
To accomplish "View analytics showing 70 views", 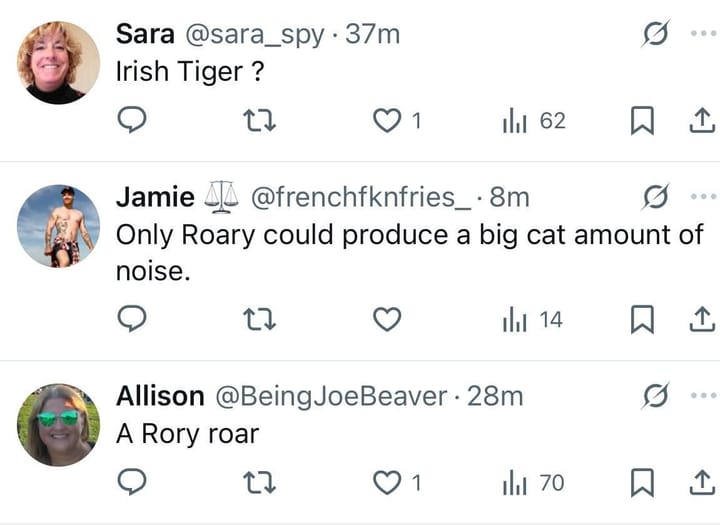I will pos(533,483).
